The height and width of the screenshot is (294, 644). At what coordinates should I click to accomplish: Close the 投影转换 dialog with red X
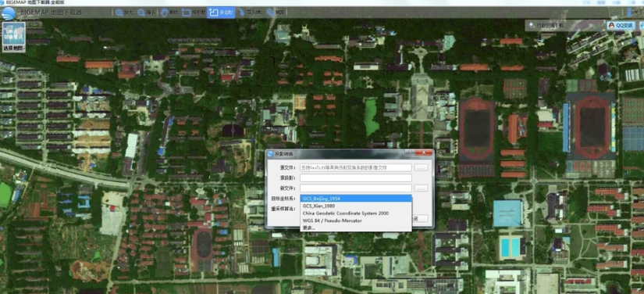(x=423, y=153)
